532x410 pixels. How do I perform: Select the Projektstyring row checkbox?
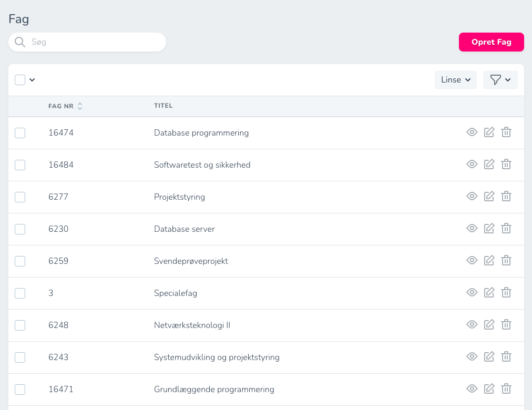20,197
